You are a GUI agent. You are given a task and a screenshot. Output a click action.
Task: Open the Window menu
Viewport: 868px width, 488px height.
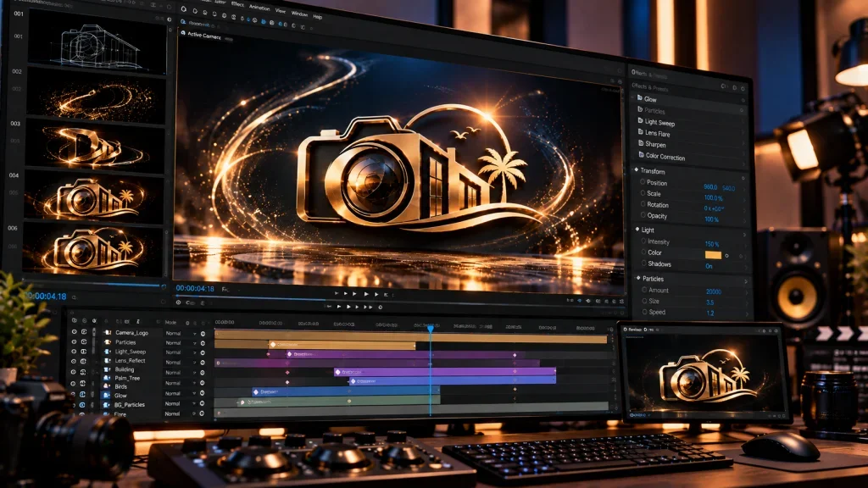299,14
